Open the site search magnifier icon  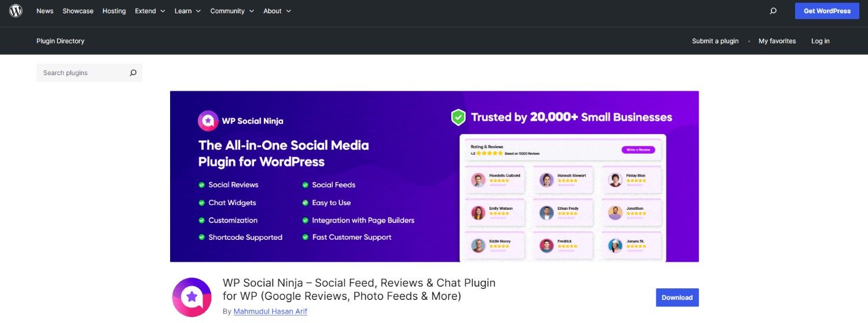pos(773,11)
